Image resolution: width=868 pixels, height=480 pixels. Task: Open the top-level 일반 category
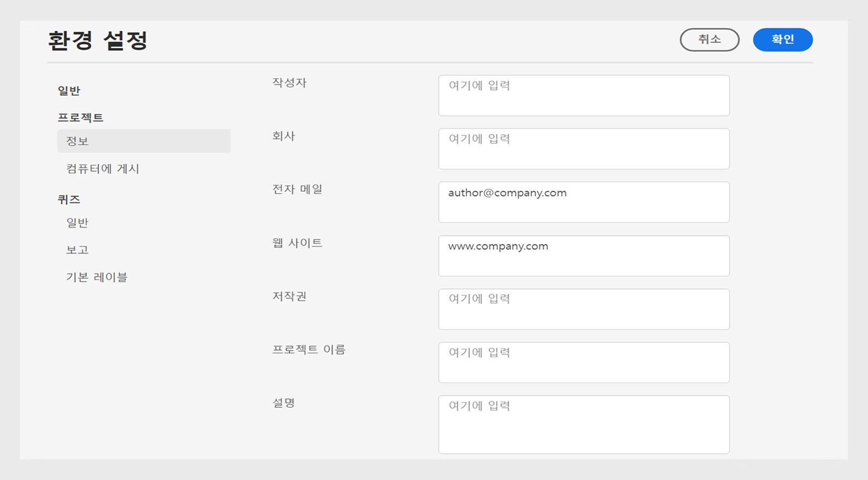(x=69, y=91)
